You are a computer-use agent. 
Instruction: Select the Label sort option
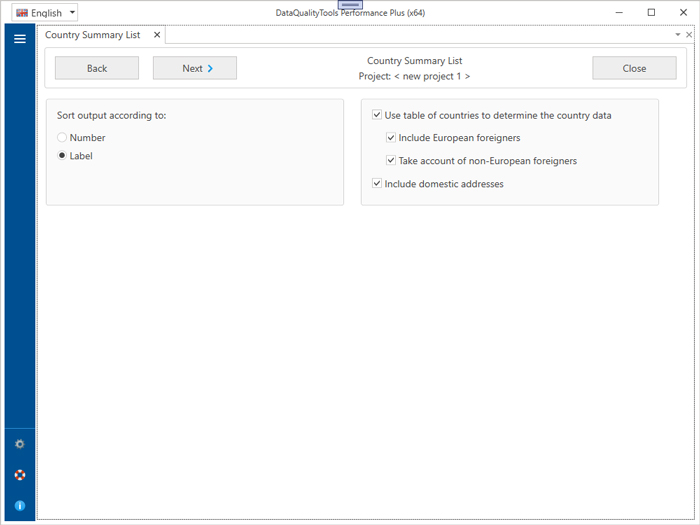pyautogui.click(x=63, y=156)
